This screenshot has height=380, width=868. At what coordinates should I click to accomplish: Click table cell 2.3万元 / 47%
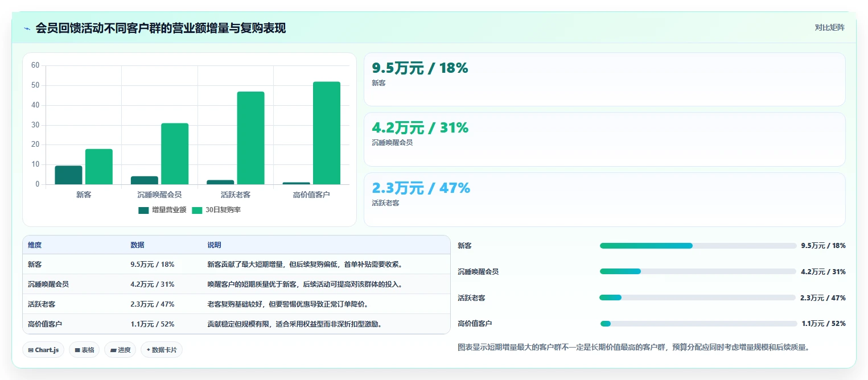click(153, 304)
